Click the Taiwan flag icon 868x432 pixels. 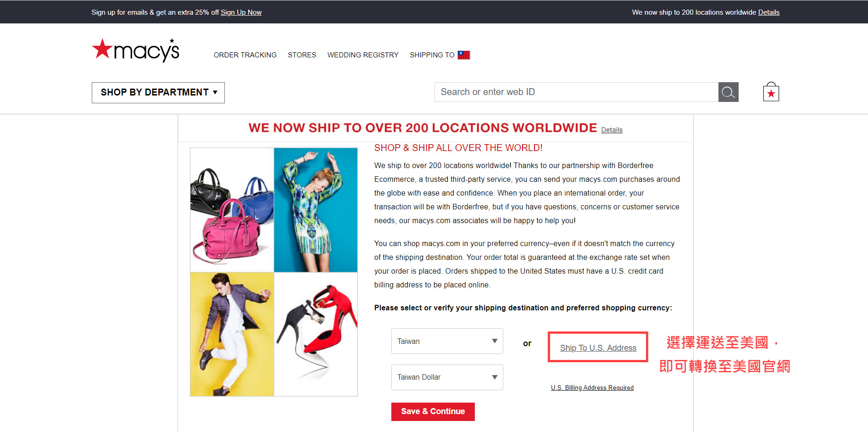coord(464,55)
